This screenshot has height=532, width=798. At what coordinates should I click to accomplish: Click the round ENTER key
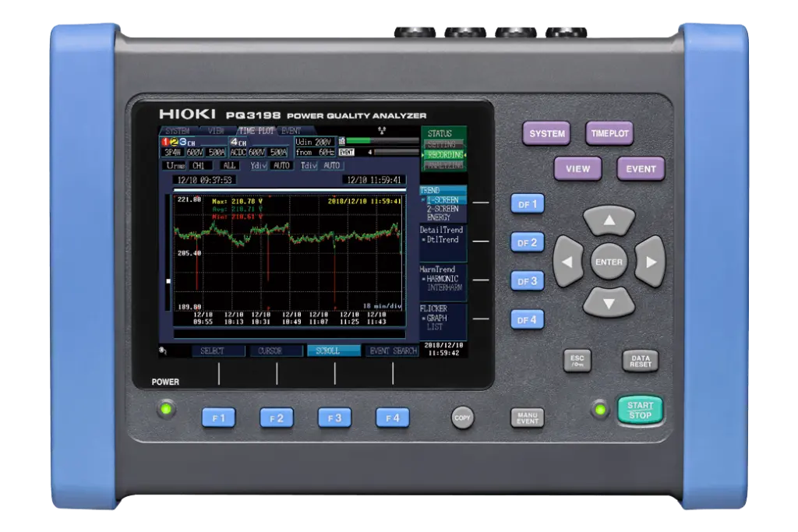pyautogui.click(x=609, y=262)
